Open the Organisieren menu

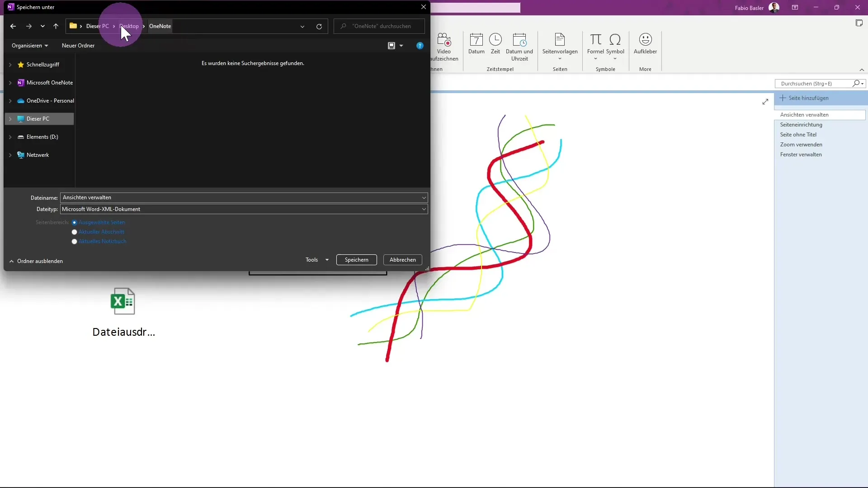coord(30,46)
